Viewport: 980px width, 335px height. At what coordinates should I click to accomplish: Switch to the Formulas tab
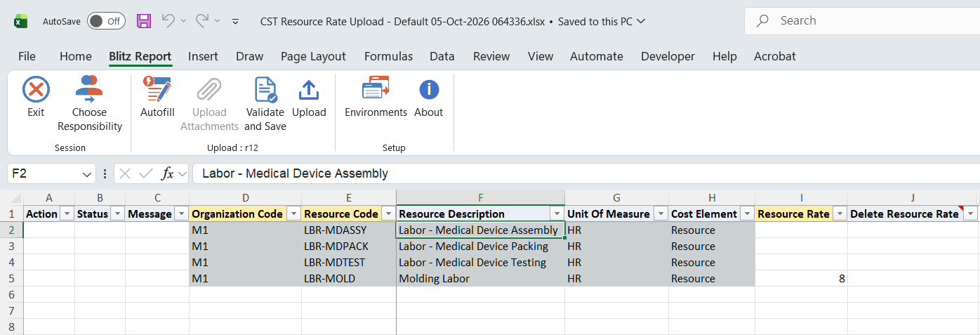pos(388,56)
